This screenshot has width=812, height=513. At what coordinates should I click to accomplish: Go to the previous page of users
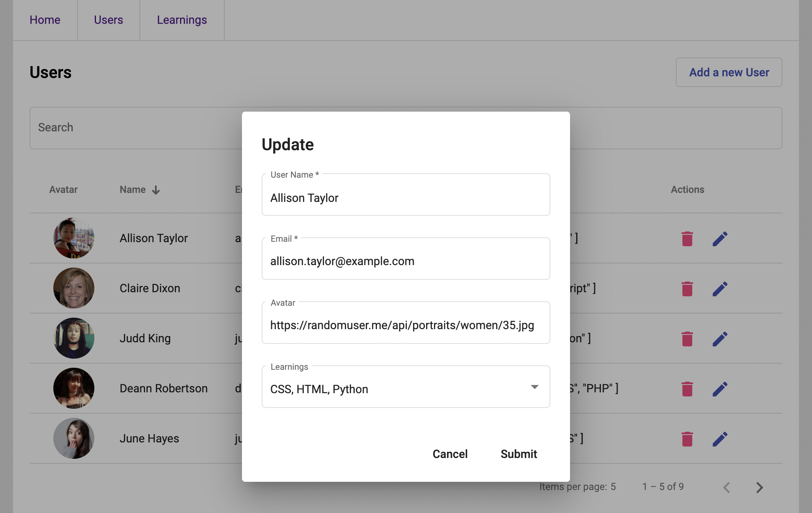click(727, 487)
